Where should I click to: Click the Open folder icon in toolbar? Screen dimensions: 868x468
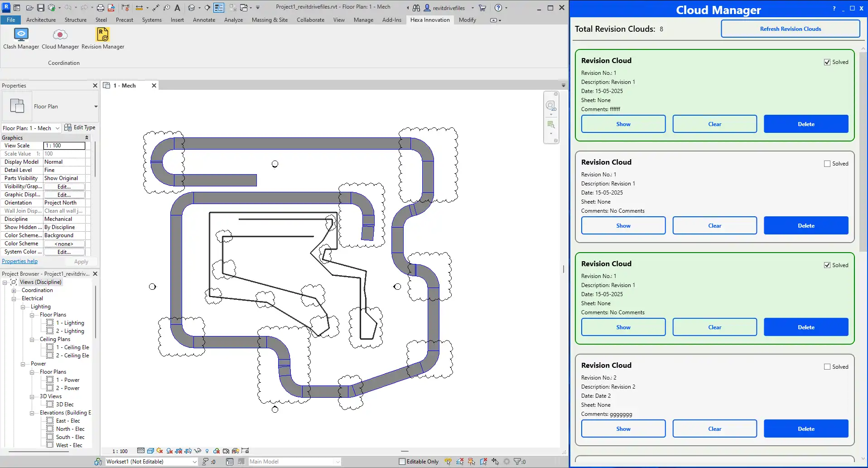click(29, 8)
